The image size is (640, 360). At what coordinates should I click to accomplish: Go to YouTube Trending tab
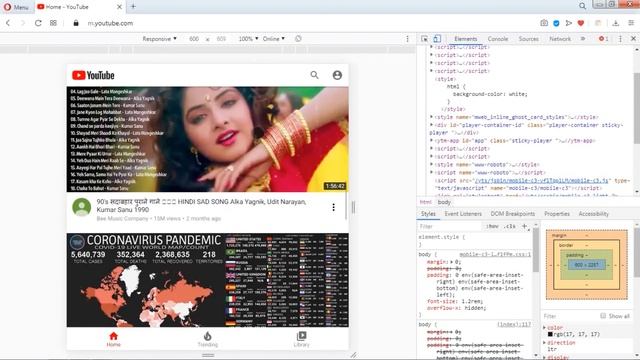208,339
